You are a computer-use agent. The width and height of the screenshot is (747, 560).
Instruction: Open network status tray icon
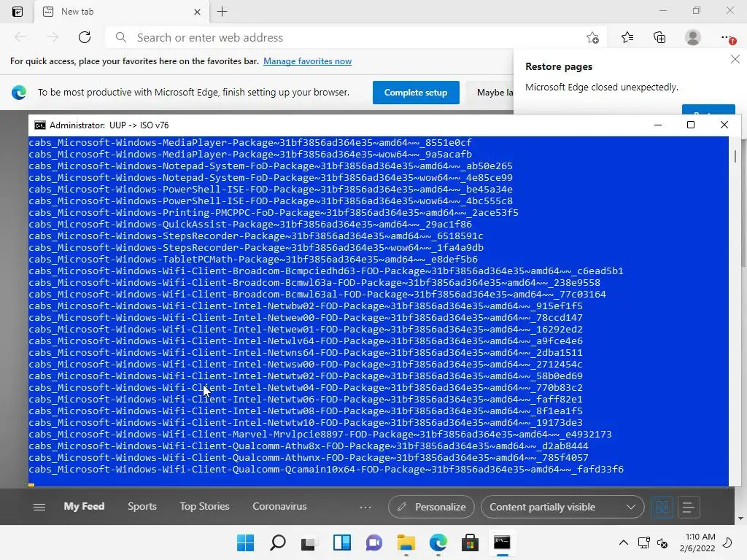point(643,542)
